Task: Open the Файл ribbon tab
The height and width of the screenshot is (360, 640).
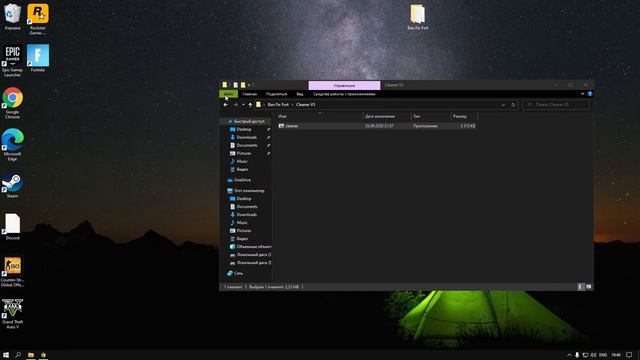Action: point(229,94)
